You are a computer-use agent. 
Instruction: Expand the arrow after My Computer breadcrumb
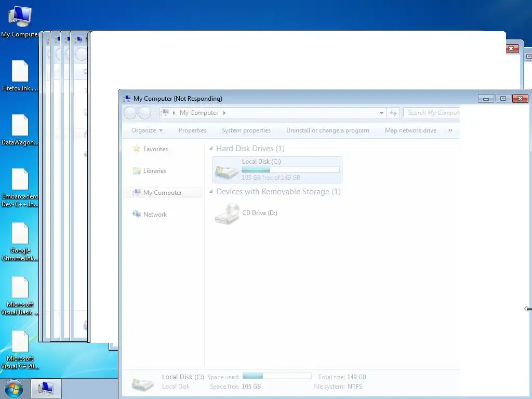(224, 113)
